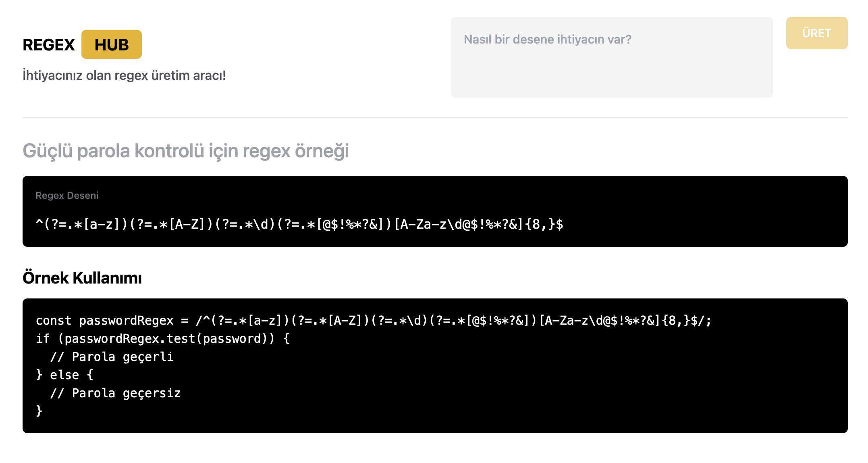Click the ÜRET generate button
The width and height of the screenshot is (868, 463).
click(816, 33)
